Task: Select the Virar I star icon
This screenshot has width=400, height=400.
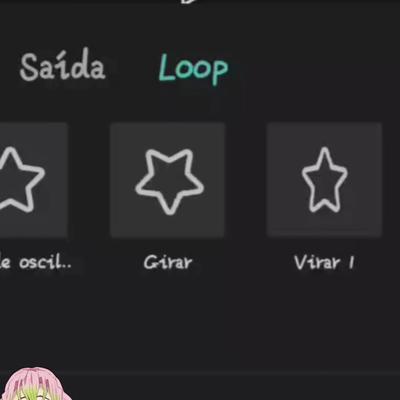Action: [x=324, y=180]
